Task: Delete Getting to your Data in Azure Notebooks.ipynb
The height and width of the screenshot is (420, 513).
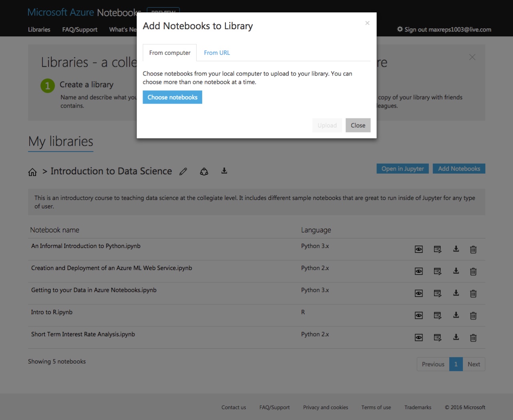Action: pos(473,294)
